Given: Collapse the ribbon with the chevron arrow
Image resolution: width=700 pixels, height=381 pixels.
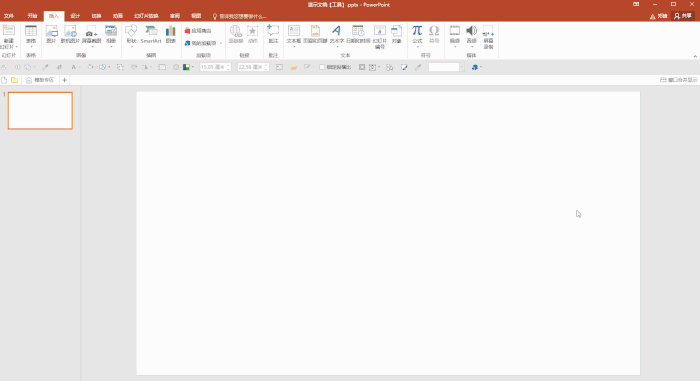Looking at the screenshot, I should tap(695, 56).
